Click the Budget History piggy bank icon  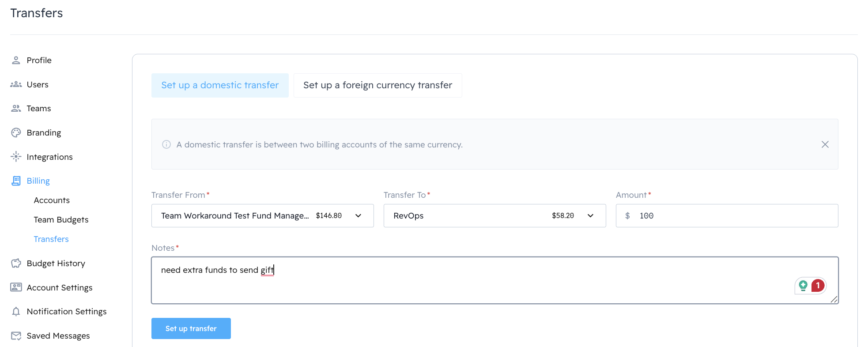point(16,264)
